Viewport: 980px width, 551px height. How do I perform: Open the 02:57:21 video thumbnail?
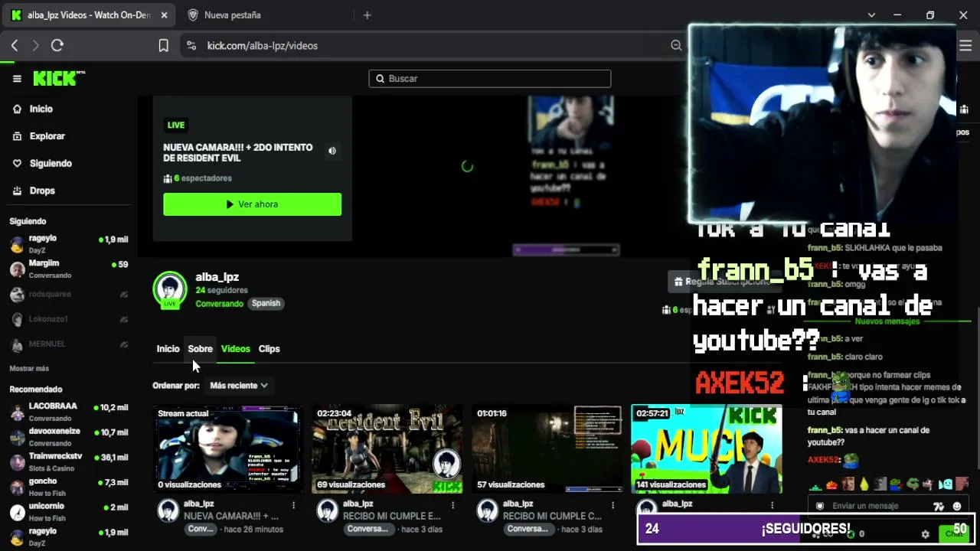(706, 449)
